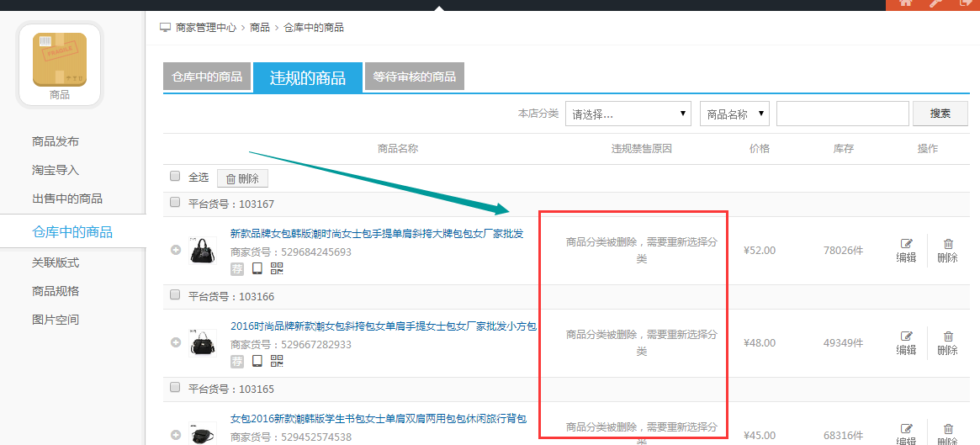
Task: Delete the ¥48.00 handbag product
Action: pyautogui.click(x=947, y=343)
